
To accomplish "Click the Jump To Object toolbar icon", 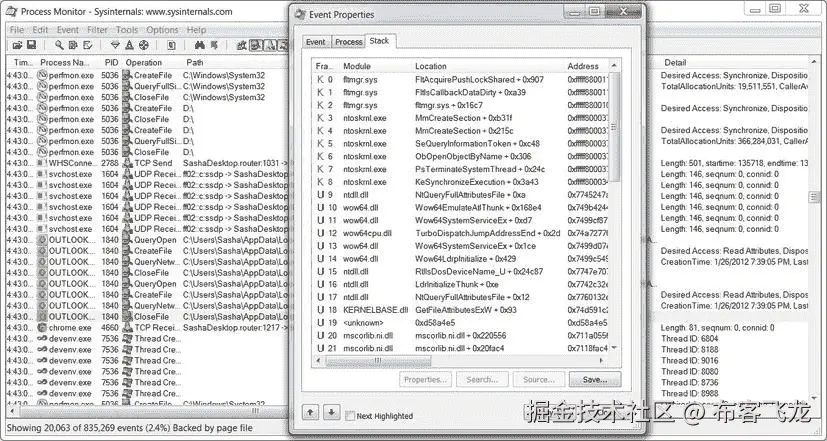I will point(214,45).
